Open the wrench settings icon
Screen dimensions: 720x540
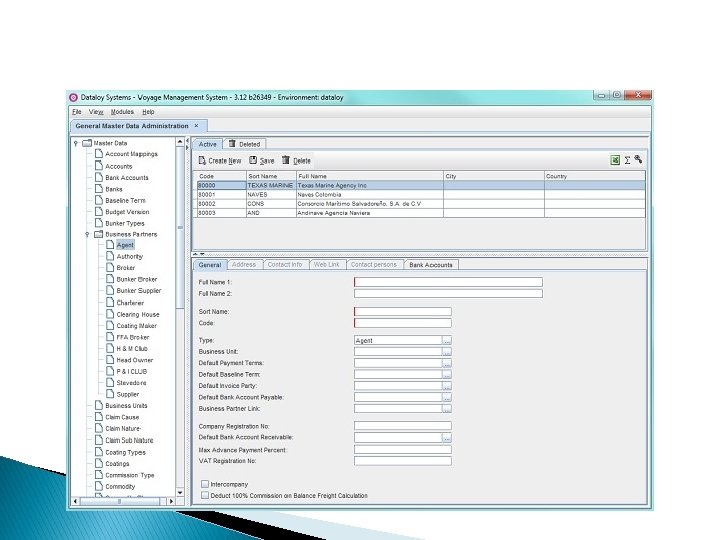click(638, 159)
